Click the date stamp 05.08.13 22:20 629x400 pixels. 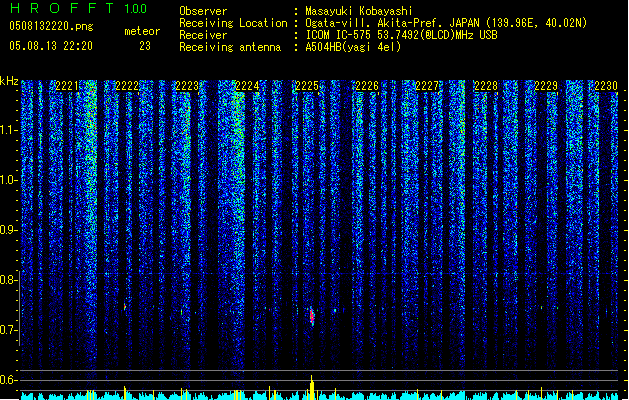(51, 46)
